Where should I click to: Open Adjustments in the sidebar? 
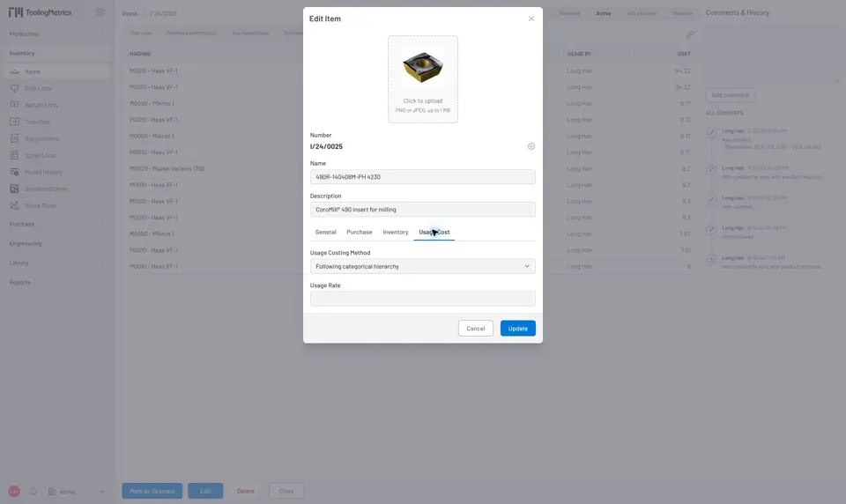point(56,138)
